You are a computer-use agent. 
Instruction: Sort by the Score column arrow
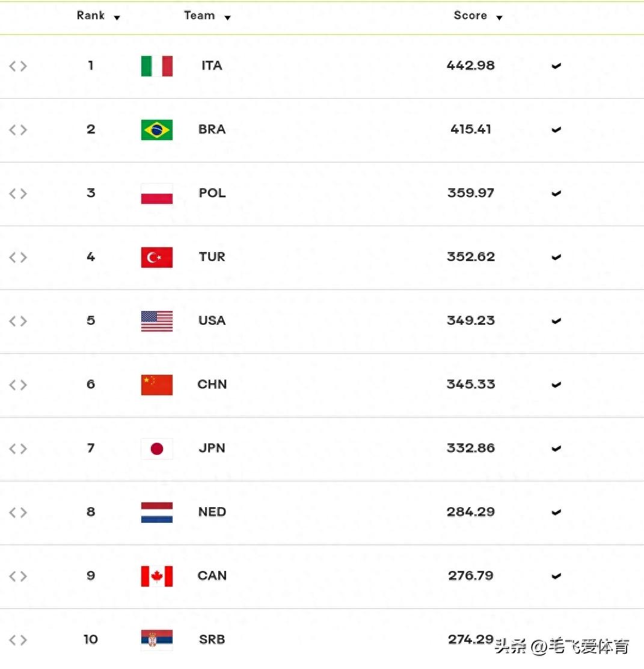tap(499, 18)
